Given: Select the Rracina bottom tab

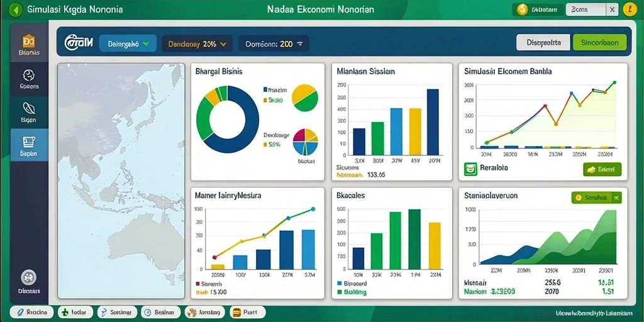Looking at the screenshot, I should pos(31,312).
